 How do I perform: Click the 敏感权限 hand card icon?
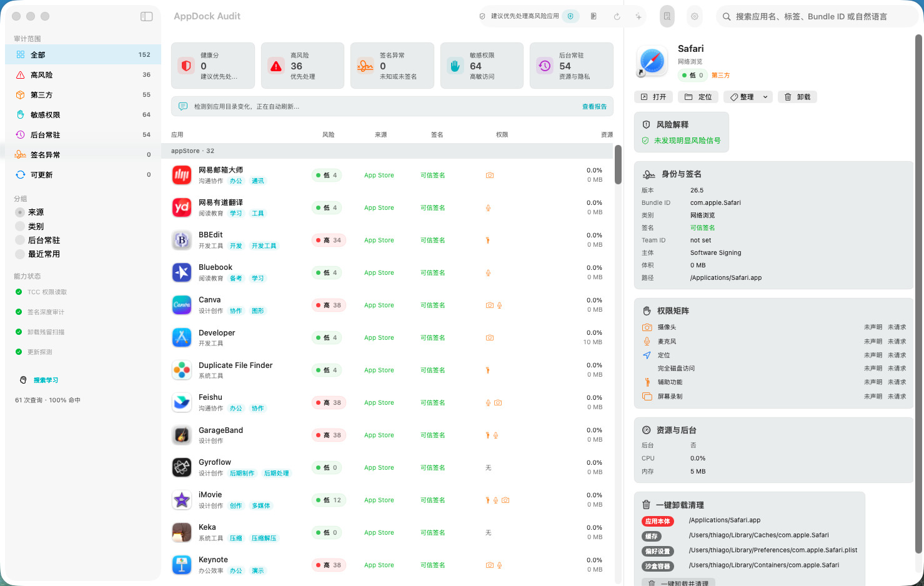pos(455,66)
